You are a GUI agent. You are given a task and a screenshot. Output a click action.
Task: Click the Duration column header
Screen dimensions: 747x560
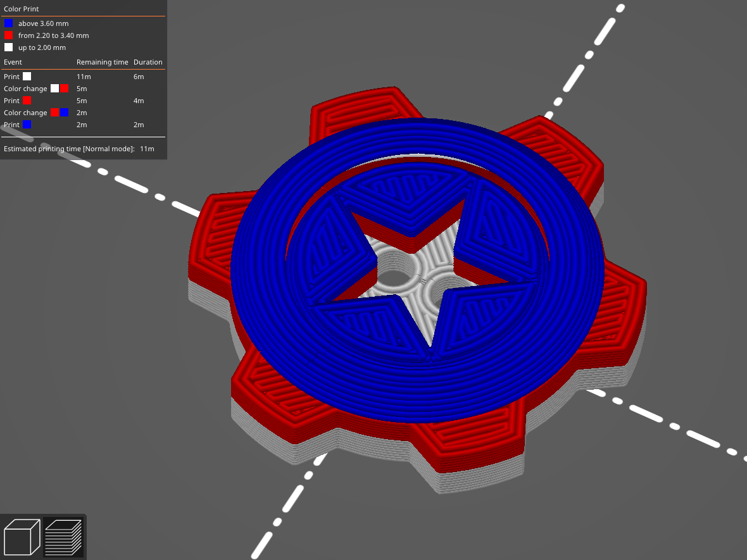coord(148,62)
